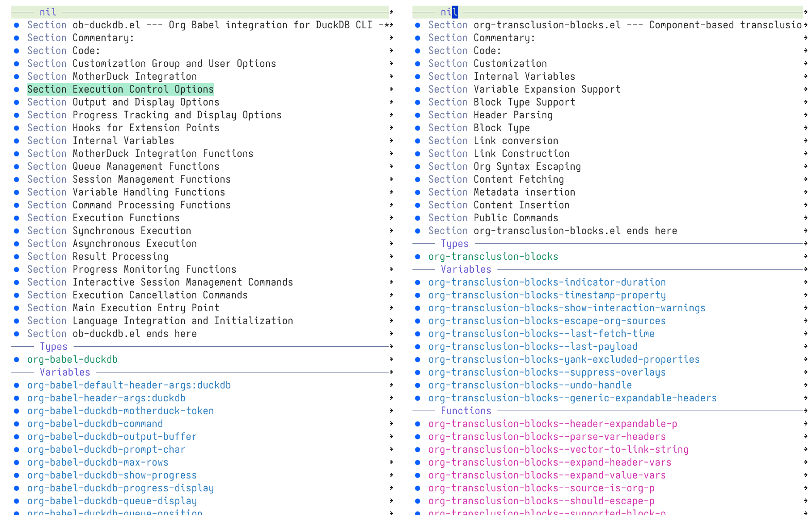The width and height of the screenshot is (812, 515).
Task: Open org-transclusion-blocks-yank-excluded-properties variable
Action: [564, 359]
